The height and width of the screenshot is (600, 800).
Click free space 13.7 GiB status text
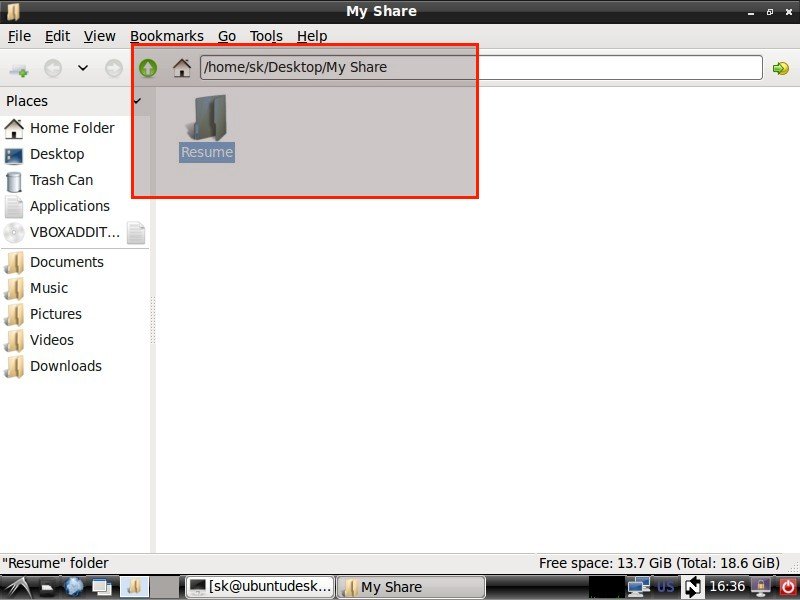point(659,563)
